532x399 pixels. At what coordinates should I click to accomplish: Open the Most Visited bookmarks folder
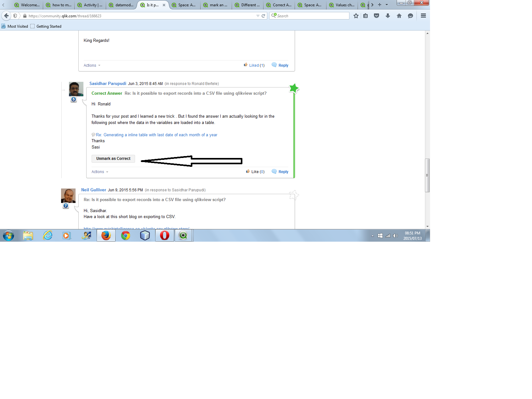[15, 26]
